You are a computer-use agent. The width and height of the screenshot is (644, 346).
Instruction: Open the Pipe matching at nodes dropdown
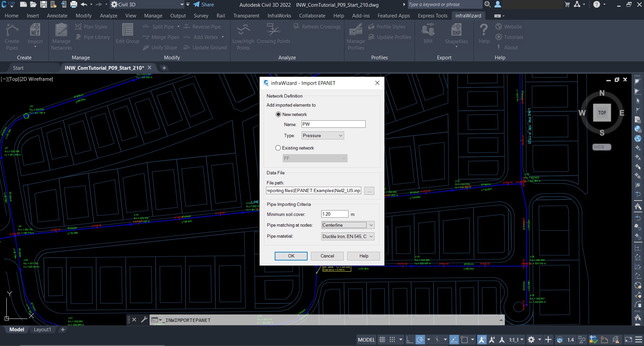click(x=348, y=225)
